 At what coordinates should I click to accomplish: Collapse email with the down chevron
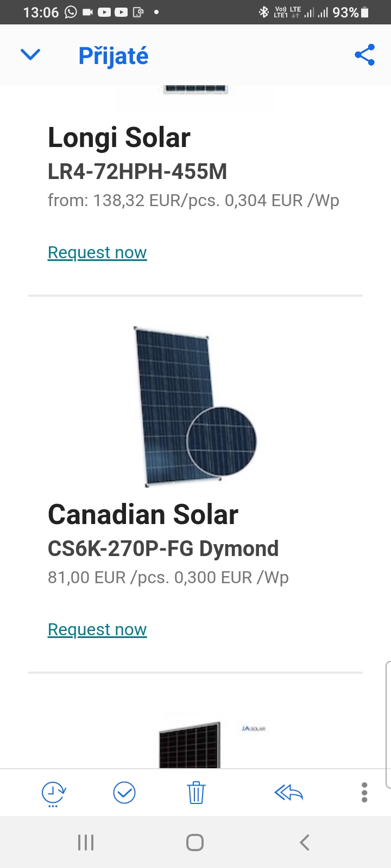[30, 55]
